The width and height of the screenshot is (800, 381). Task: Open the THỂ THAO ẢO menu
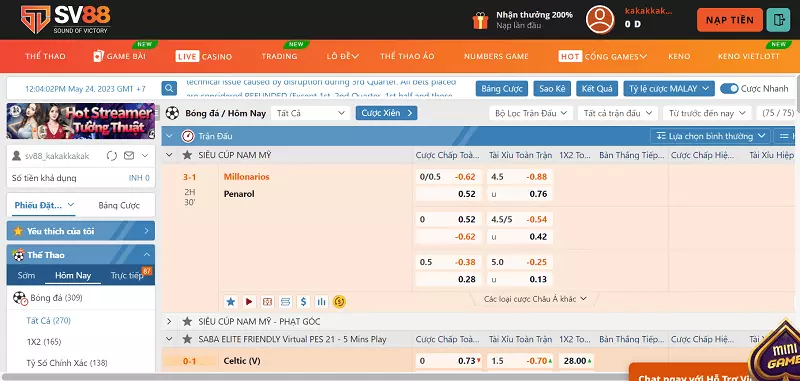point(407,57)
